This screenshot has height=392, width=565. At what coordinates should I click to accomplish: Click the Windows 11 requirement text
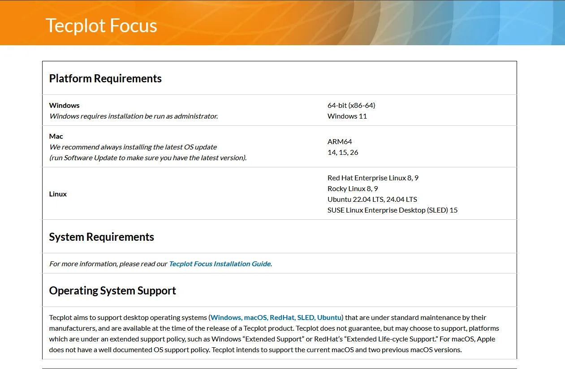347,116
